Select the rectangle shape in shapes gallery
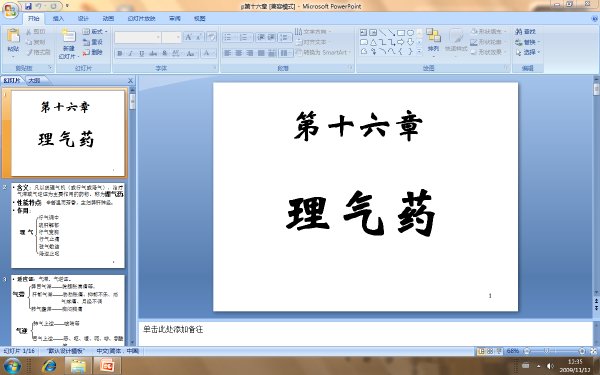Viewport: 600px width, 375px height. click(x=401, y=33)
